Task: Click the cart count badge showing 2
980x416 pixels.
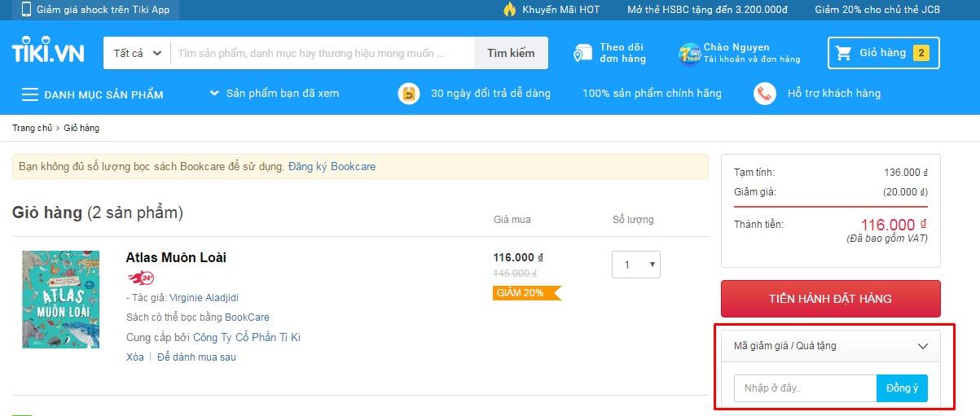Action: (921, 53)
